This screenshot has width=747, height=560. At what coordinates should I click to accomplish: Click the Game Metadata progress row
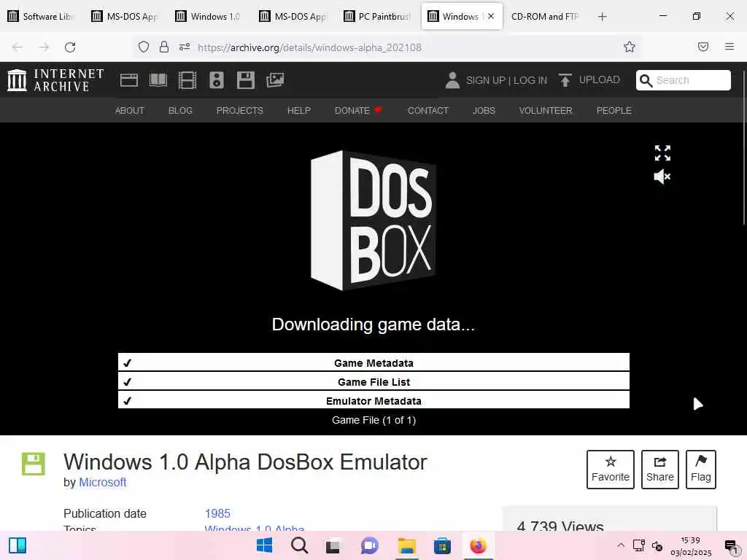point(373,362)
